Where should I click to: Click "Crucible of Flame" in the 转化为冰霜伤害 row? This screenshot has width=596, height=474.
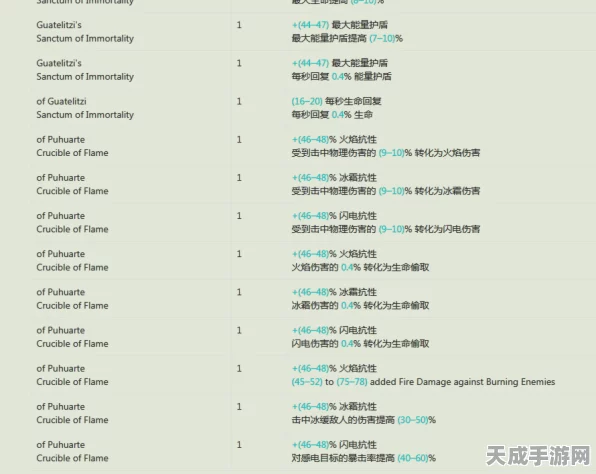coord(72,191)
